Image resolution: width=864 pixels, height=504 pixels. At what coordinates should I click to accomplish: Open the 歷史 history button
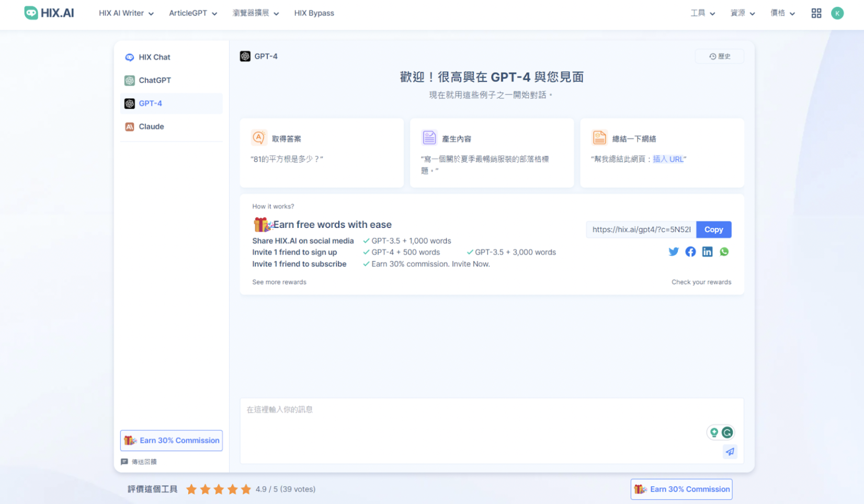click(x=720, y=56)
